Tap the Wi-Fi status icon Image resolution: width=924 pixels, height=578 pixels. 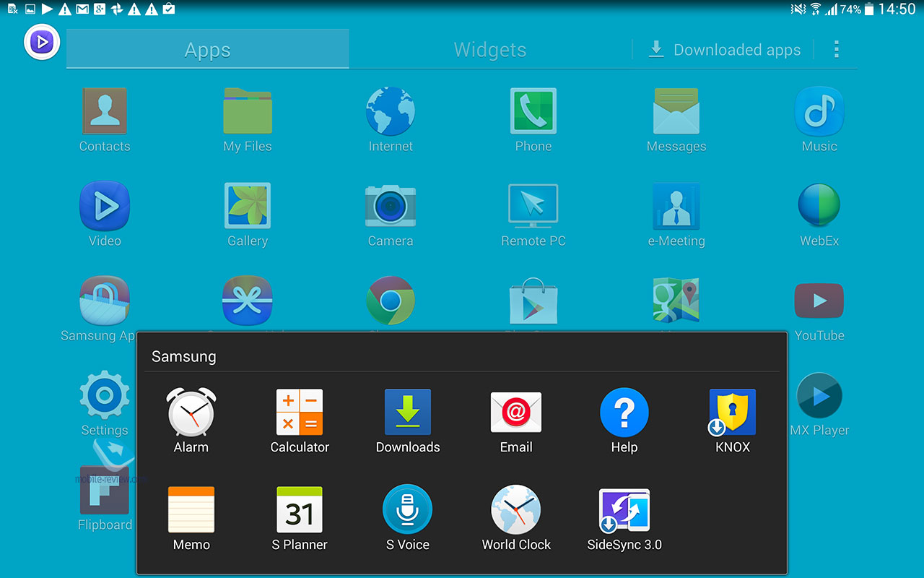coord(816,9)
